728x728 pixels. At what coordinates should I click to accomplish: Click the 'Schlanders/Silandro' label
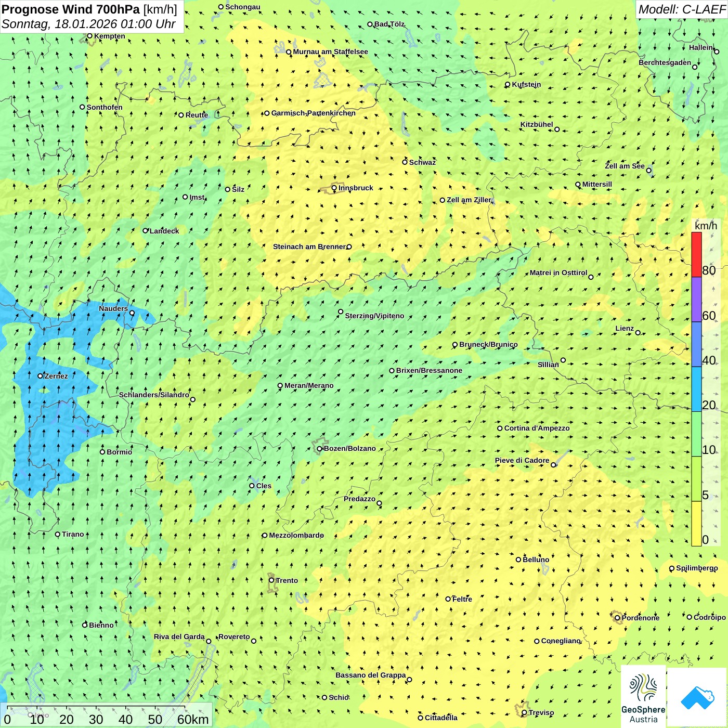point(154,395)
